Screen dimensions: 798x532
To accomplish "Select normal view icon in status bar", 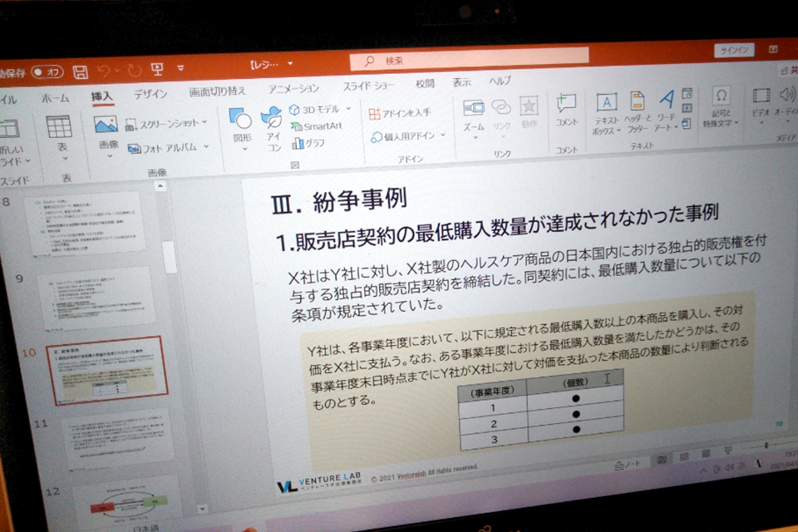I will point(661,461).
